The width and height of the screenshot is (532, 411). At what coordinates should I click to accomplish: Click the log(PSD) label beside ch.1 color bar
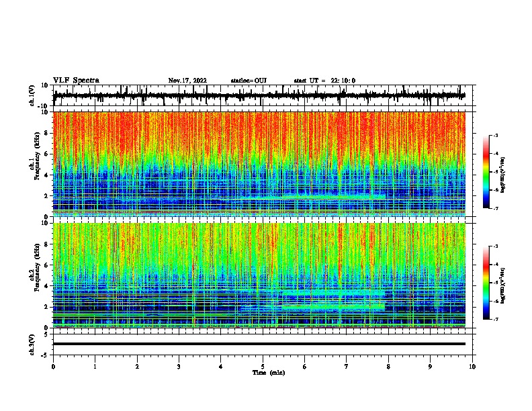(x=503, y=175)
